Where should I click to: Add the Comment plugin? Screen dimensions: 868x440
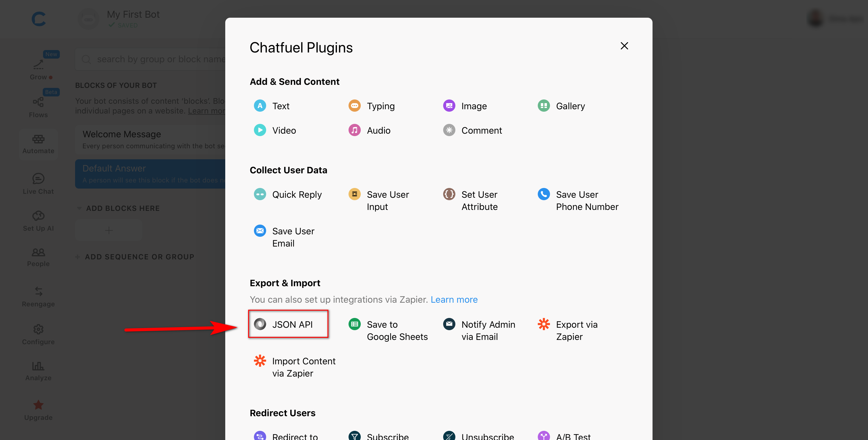tap(472, 130)
